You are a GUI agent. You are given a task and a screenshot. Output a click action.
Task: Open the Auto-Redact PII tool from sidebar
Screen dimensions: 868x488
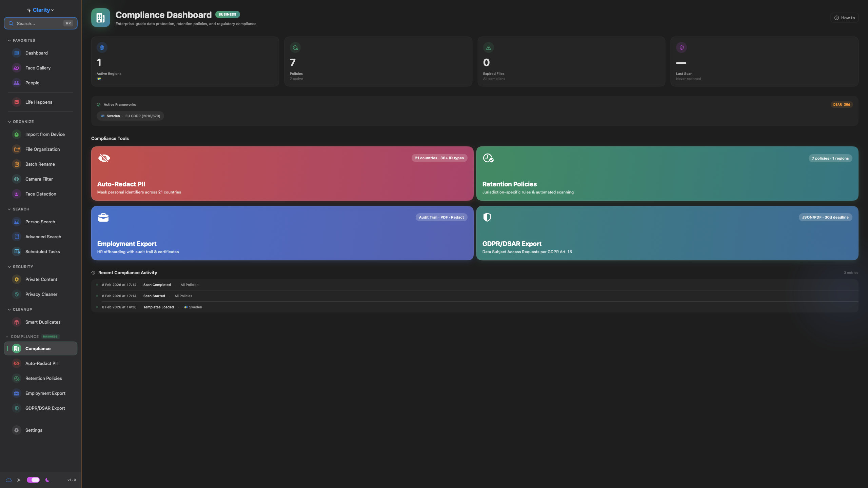(41, 363)
